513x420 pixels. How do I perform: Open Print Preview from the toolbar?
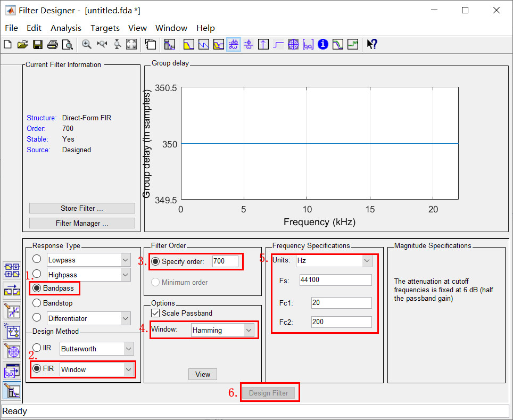pos(68,44)
